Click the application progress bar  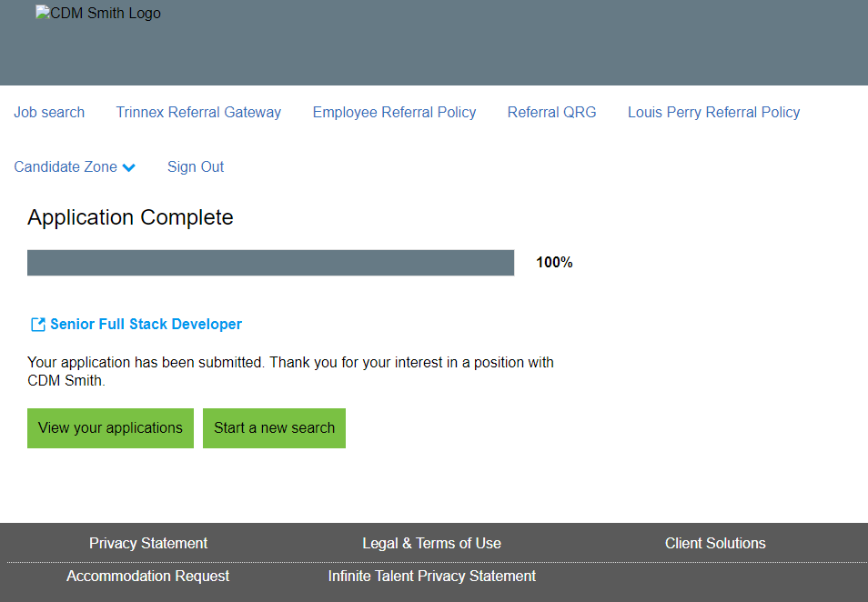pos(270,263)
